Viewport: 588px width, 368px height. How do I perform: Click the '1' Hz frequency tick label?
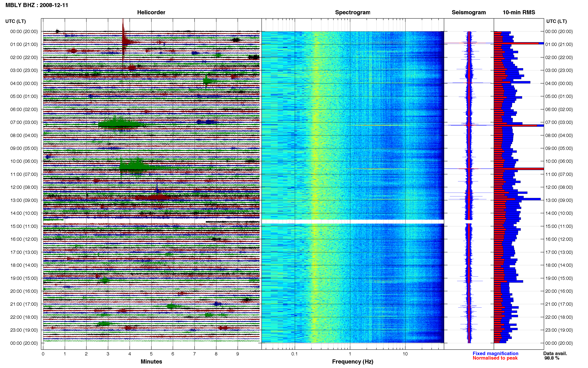tap(350, 354)
